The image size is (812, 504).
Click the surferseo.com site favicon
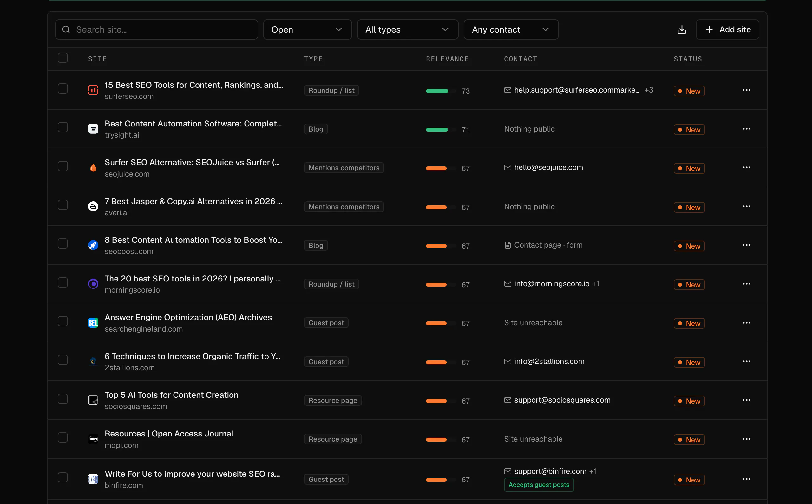[93, 90]
